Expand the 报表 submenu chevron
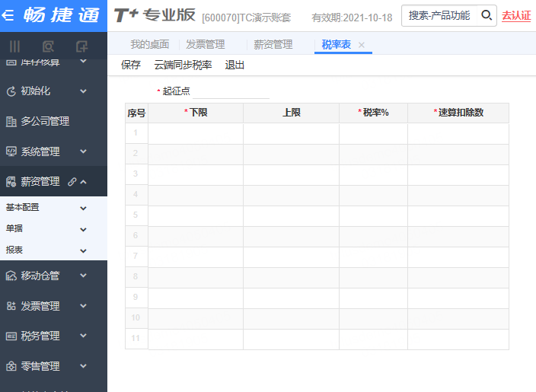Viewport: 536px width, 392px height. [x=83, y=251]
